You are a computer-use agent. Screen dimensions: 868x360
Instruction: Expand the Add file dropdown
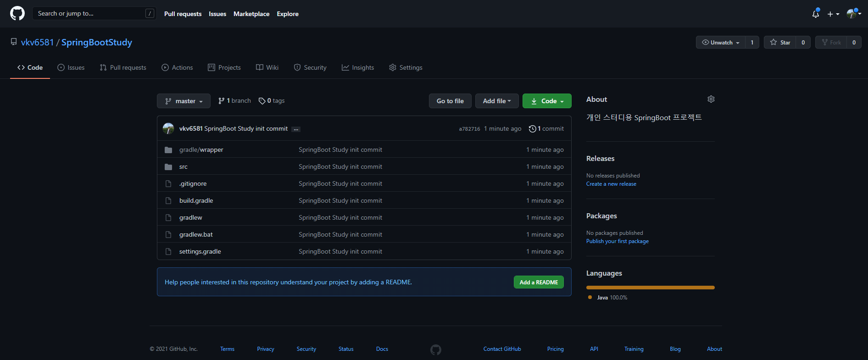click(x=497, y=101)
